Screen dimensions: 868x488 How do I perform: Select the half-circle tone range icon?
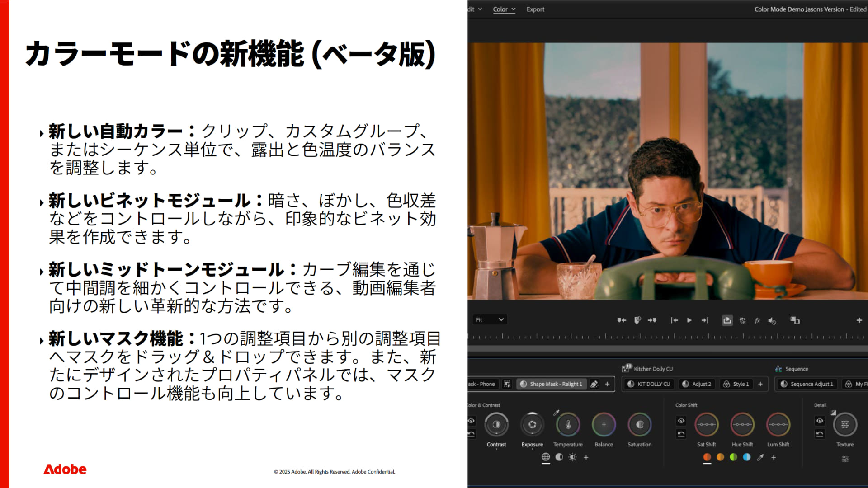pyautogui.click(x=559, y=457)
